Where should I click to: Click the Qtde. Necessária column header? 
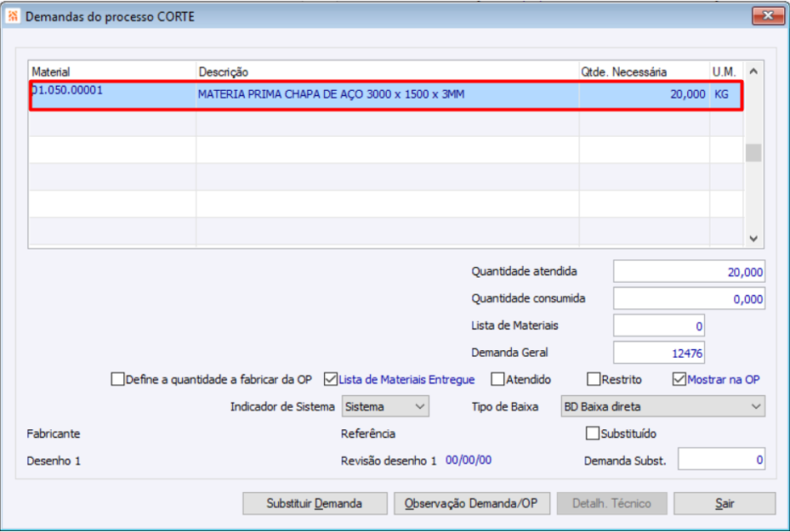645,71
